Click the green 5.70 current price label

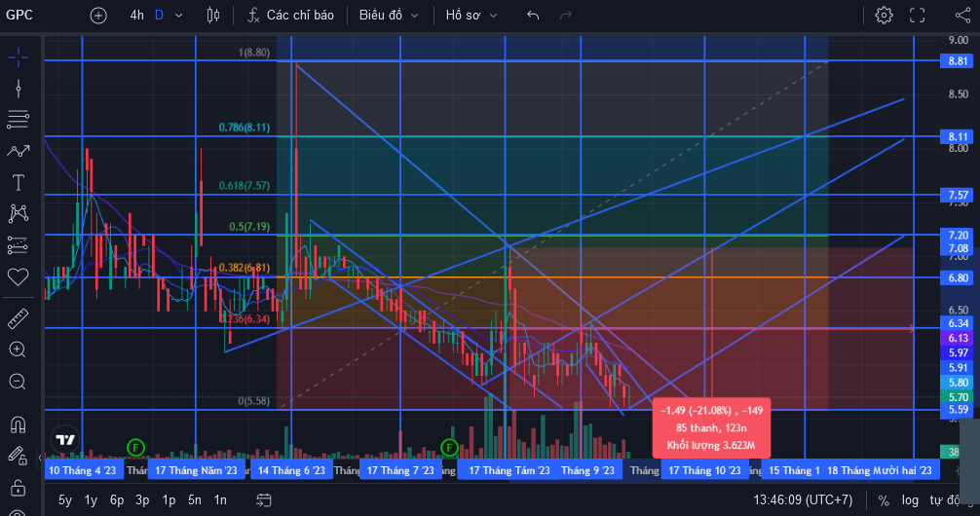[x=958, y=397]
